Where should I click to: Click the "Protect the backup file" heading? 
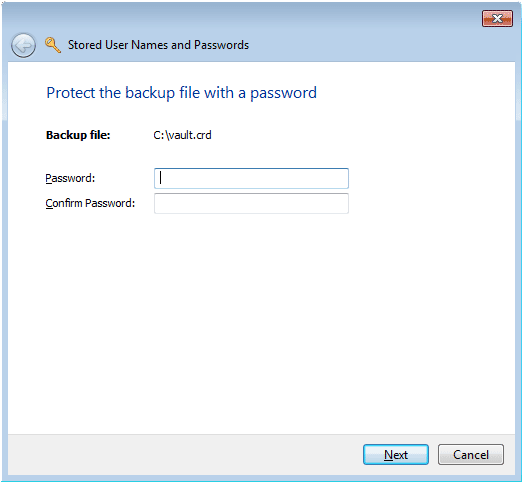point(181,93)
